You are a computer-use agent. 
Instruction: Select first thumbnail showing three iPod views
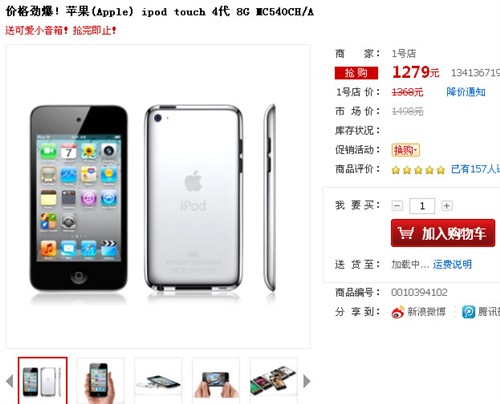[43, 381]
